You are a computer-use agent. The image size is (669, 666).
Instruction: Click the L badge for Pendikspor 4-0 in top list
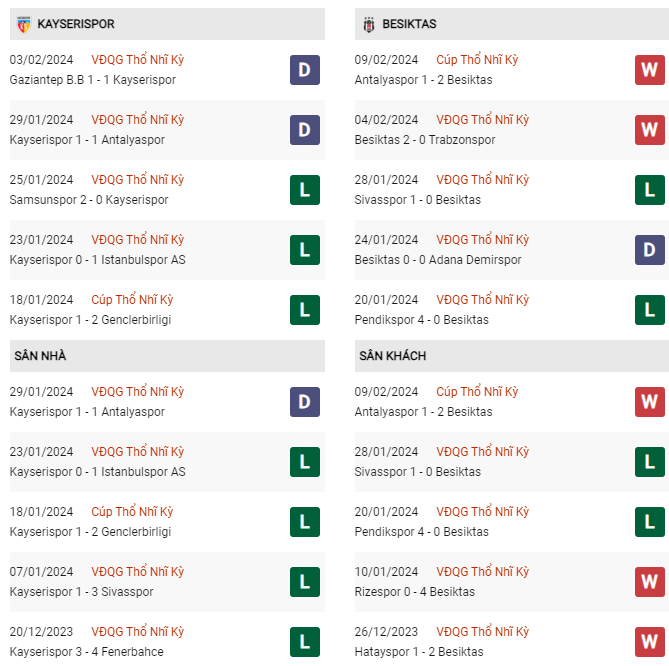tap(649, 310)
